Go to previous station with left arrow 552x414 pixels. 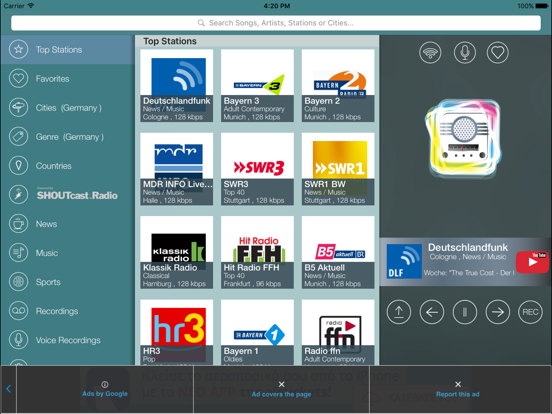coord(432,312)
